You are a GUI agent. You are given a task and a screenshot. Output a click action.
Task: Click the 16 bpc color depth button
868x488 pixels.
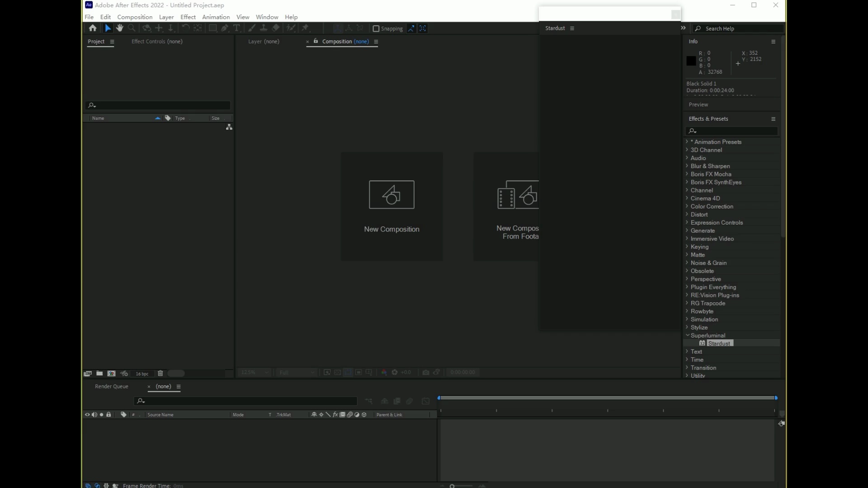tap(142, 374)
